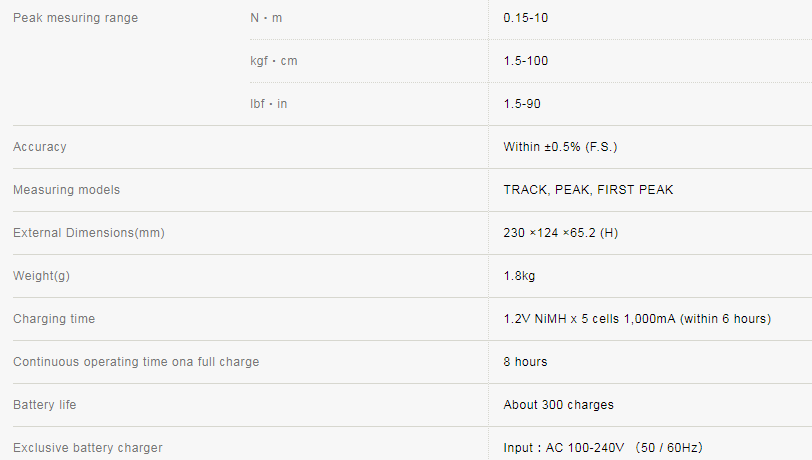
Task: Select the 1.8kg weight value
Action: pyautogui.click(x=520, y=276)
